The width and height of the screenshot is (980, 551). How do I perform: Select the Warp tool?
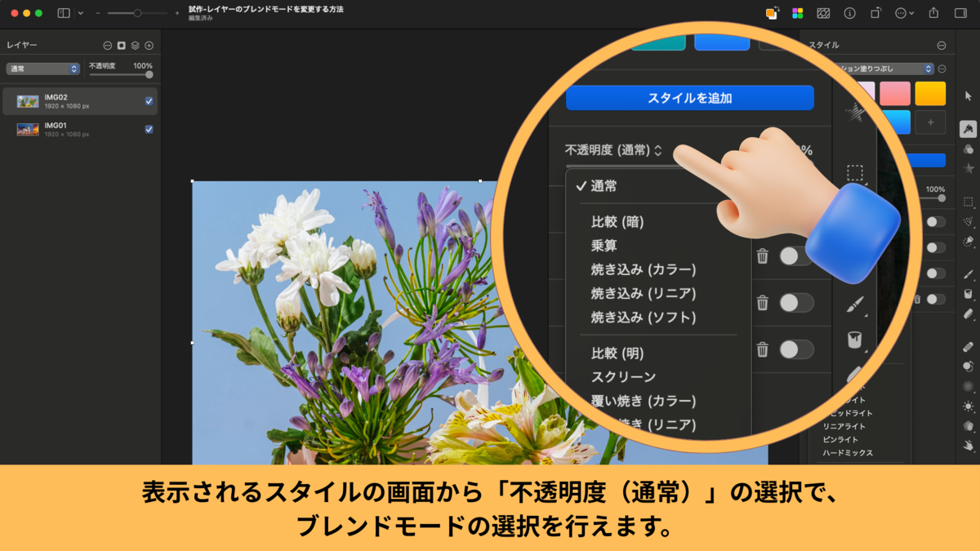pyautogui.click(x=969, y=425)
